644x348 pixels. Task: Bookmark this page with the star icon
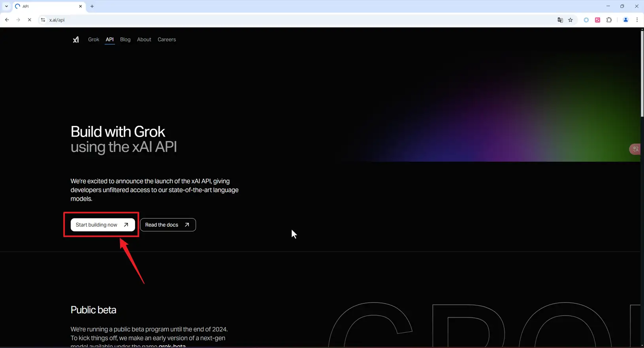coord(571,20)
